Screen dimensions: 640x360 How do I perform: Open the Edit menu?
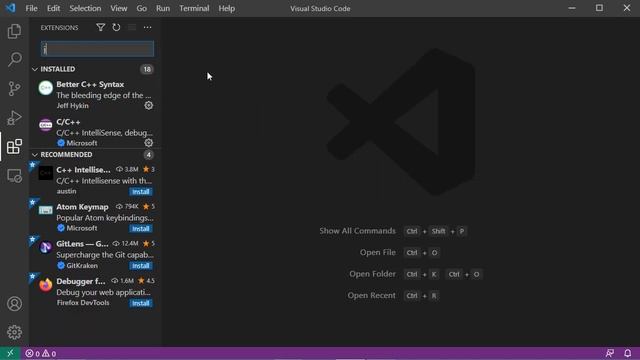(x=53, y=8)
